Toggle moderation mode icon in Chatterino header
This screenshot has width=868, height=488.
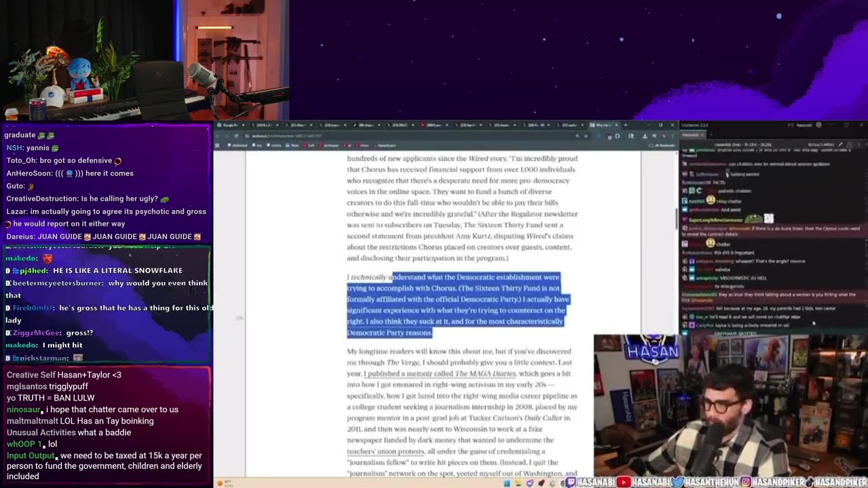pyautogui.click(x=849, y=144)
